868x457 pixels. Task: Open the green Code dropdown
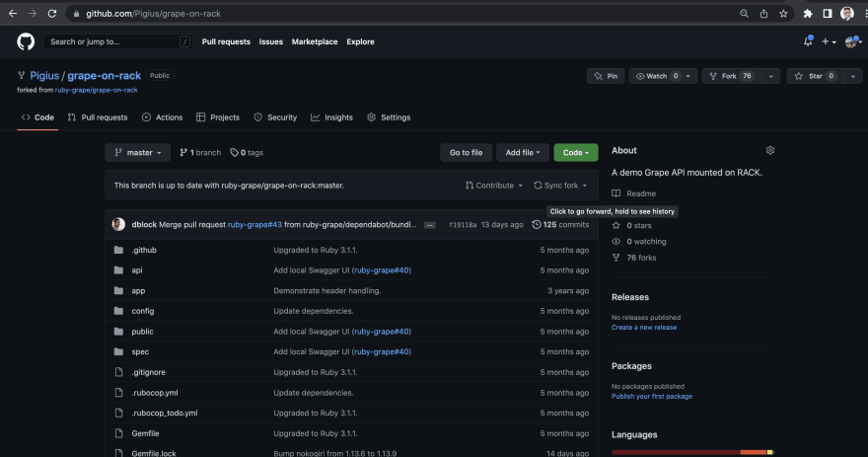pyautogui.click(x=576, y=152)
